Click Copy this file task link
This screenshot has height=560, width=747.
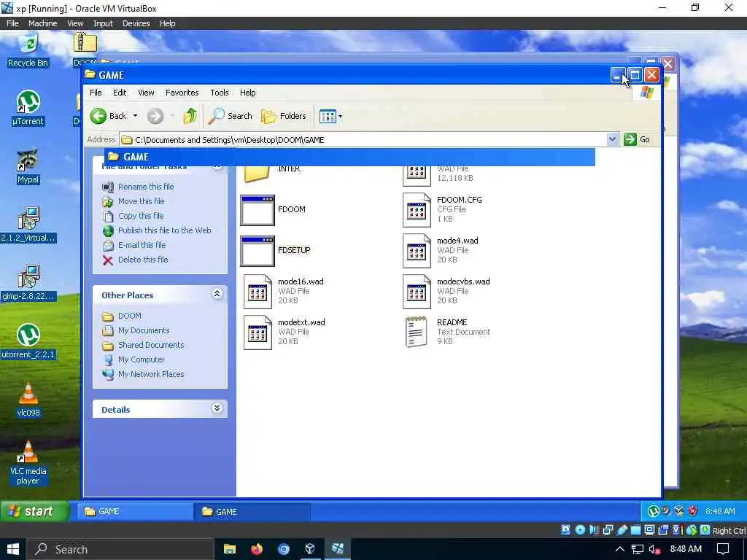[x=141, y=216]
